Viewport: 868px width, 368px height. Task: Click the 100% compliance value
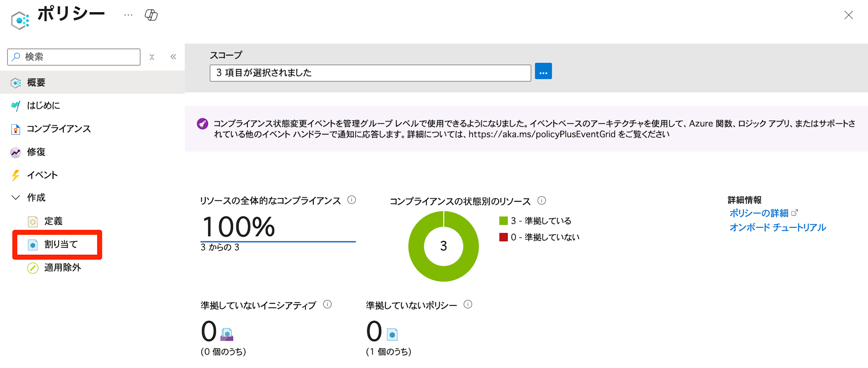pyautogui.click(x=239, y=227)
